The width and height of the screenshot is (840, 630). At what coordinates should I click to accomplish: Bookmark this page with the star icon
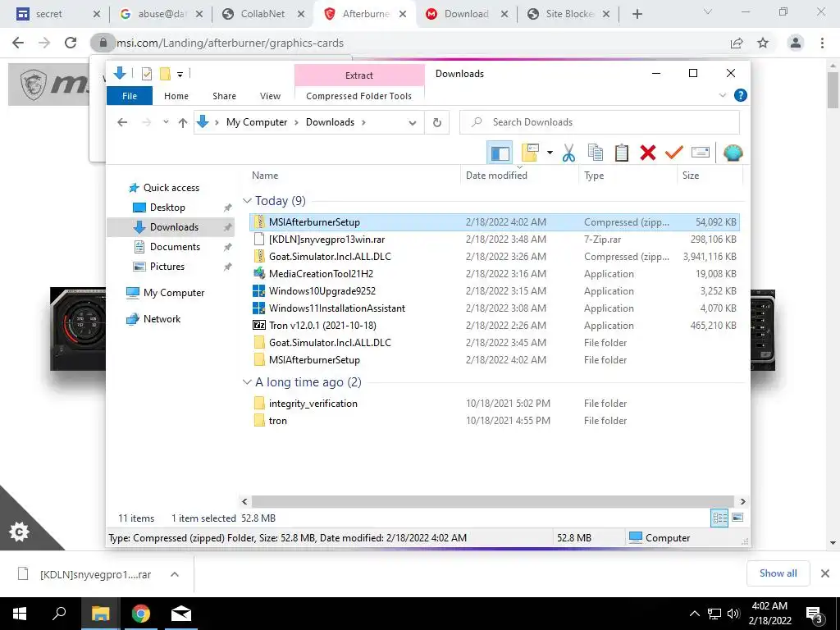(x=763, y=43)
